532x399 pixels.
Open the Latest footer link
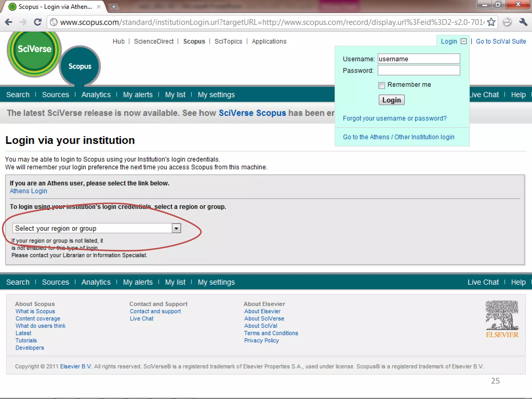23,333
